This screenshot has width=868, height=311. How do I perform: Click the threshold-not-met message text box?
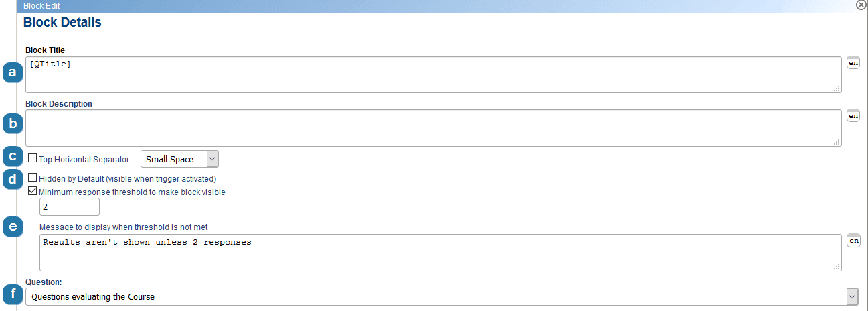(440, 253)
